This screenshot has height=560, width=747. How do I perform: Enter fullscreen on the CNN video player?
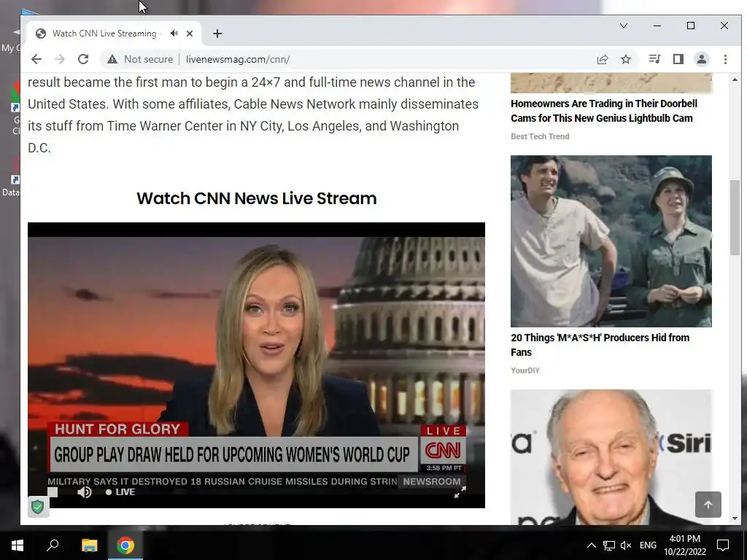(460, 492)
